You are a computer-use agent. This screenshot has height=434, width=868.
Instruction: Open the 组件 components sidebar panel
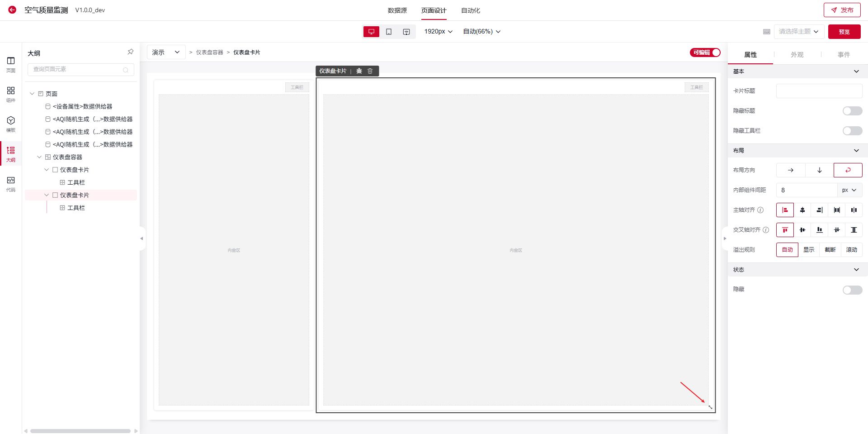coord(11,94)
